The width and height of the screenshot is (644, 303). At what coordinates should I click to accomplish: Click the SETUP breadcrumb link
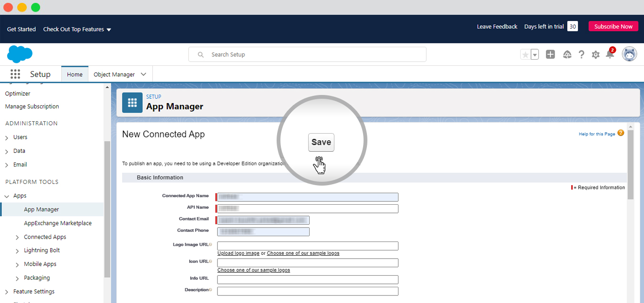tap(154, 97)
